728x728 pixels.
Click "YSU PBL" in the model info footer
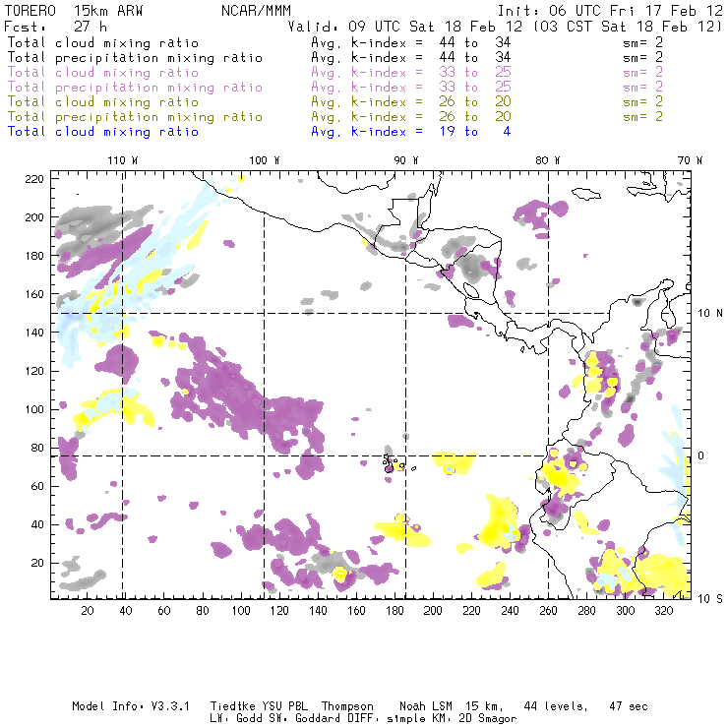pos(285,706)
